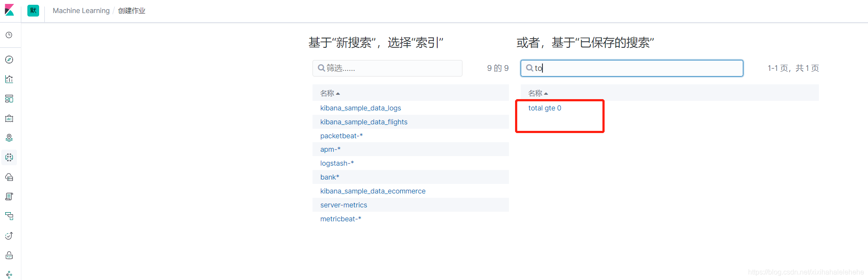Open Recently viewed clock icon
Image resolution: width=868 pixels, height=280 pixels.
tap(9, 35)
